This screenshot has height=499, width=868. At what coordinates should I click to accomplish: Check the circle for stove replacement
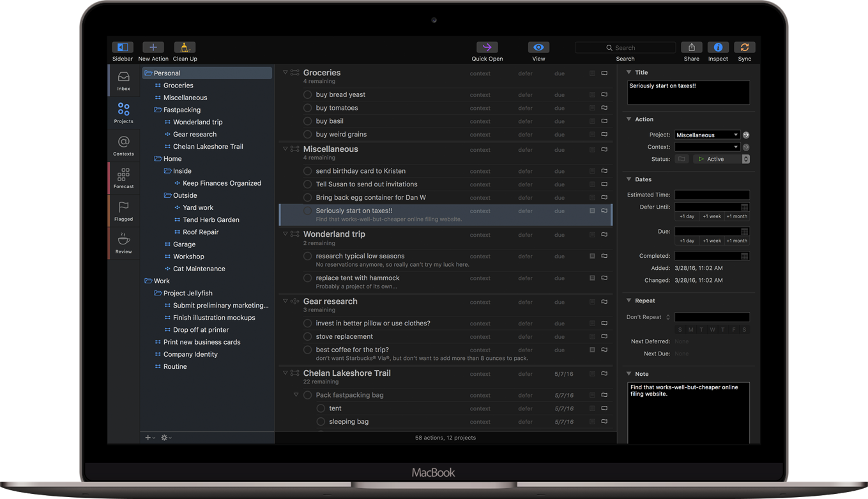click(x=307, y=336)
